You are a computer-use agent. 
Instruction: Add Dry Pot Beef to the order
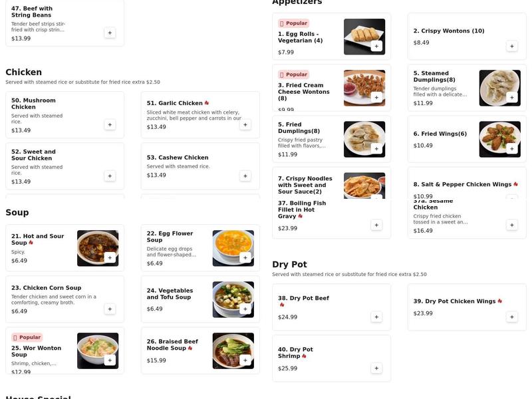[376, 317]
